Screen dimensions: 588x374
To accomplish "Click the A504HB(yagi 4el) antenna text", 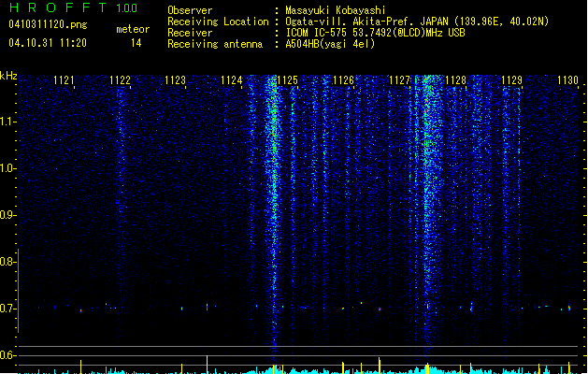I will [x=330, y=44].
